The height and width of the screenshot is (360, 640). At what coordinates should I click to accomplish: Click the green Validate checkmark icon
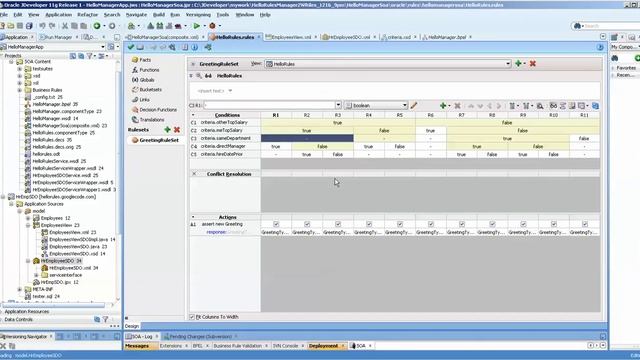131,47
